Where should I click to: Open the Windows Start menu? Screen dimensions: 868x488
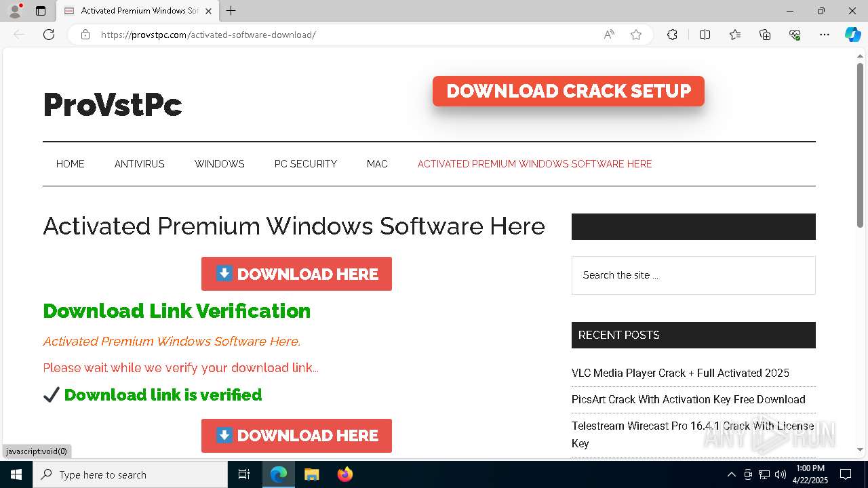click(x=16, y=474)
